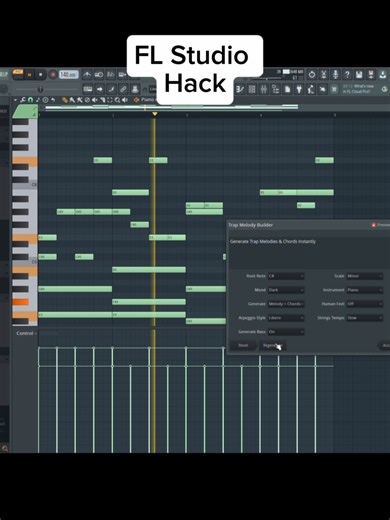Open the Arpeggio Style dropdown

286,318
